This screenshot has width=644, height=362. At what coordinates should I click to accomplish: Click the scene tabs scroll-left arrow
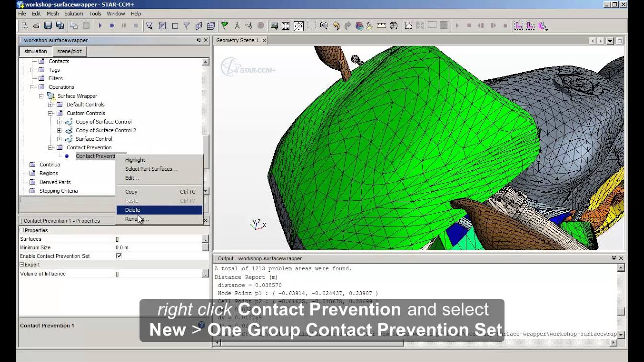click(593, 41)
